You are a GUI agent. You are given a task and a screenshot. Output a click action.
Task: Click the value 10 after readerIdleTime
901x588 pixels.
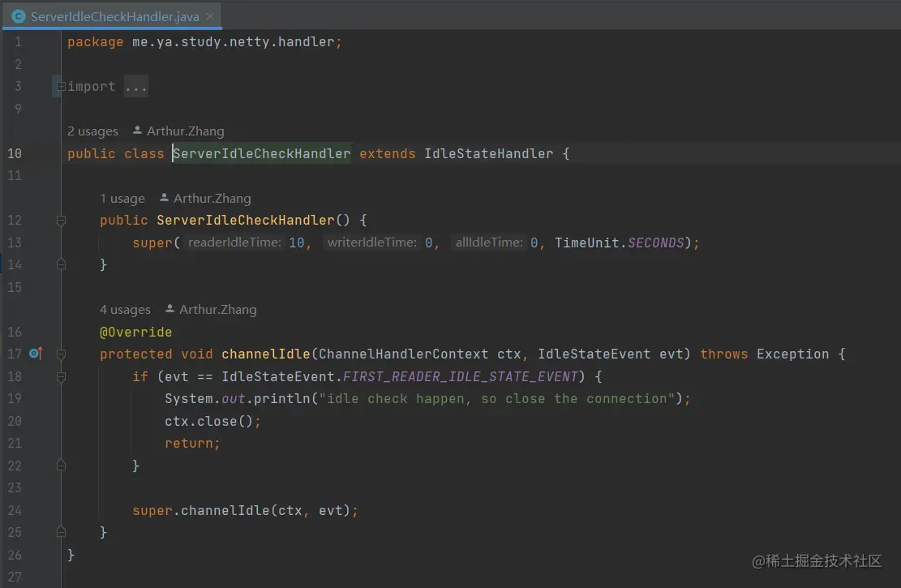[297, 242]
